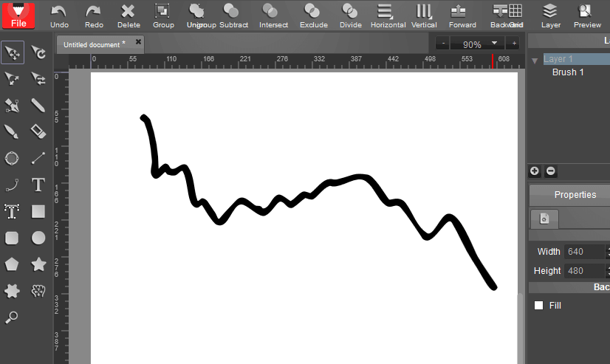Collapse the Layer 1 tree arrow

click(x=535, y=61)
